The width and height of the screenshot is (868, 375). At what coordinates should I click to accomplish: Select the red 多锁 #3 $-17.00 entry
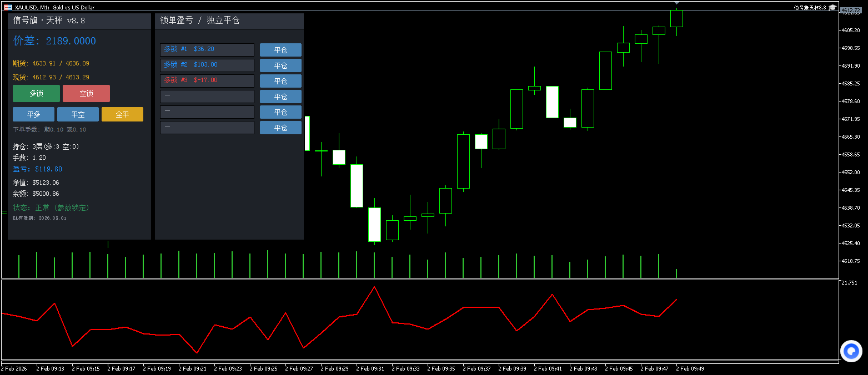[207, 81]
